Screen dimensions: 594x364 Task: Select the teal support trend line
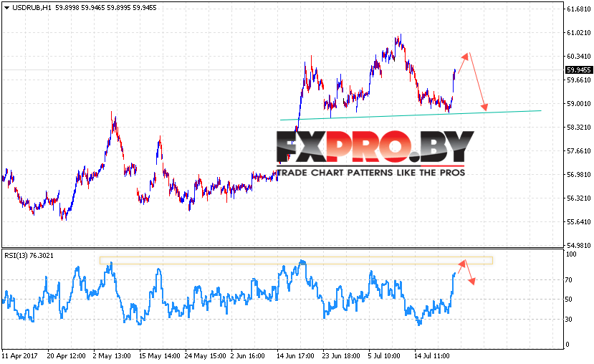pyautogui.click(x=411, y=115)
